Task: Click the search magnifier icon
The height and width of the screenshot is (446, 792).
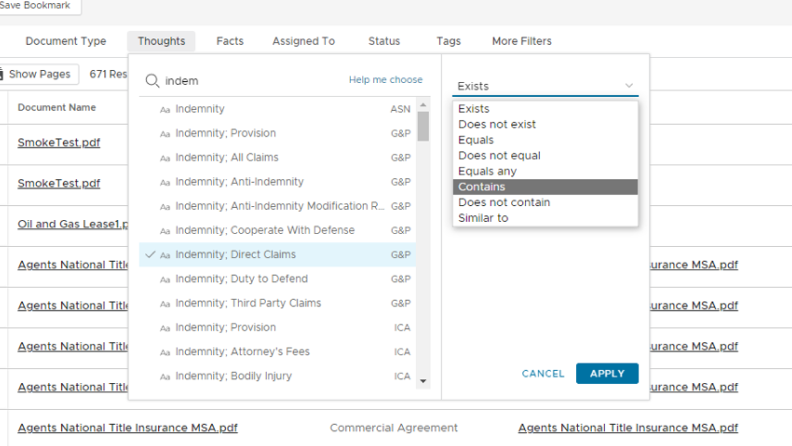Action: pyautogui.click(x=152, y=81)
